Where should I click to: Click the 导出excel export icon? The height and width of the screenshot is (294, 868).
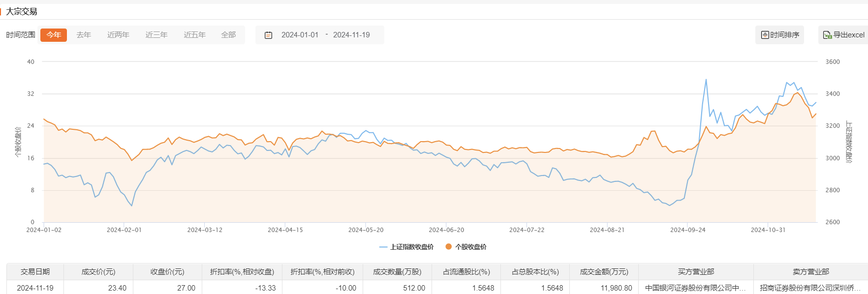pos(827,35)
